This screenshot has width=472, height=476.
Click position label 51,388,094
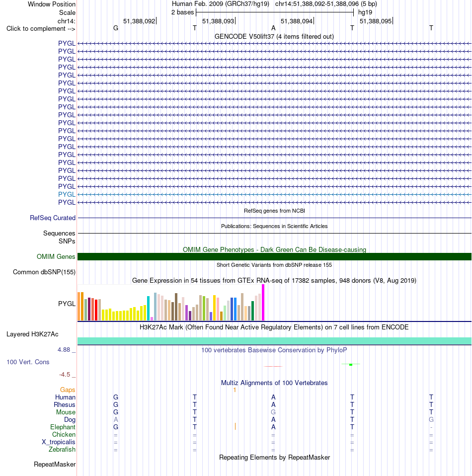click(x=297, y=21)
